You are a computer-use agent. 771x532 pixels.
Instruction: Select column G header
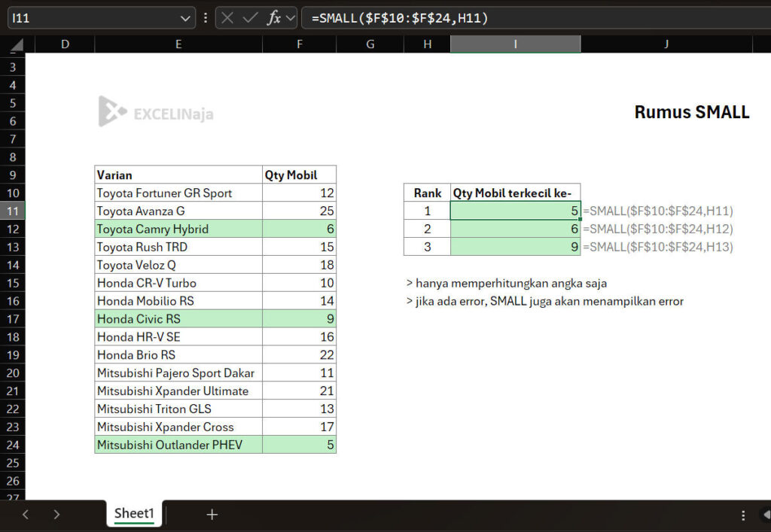tap(370, 44)
